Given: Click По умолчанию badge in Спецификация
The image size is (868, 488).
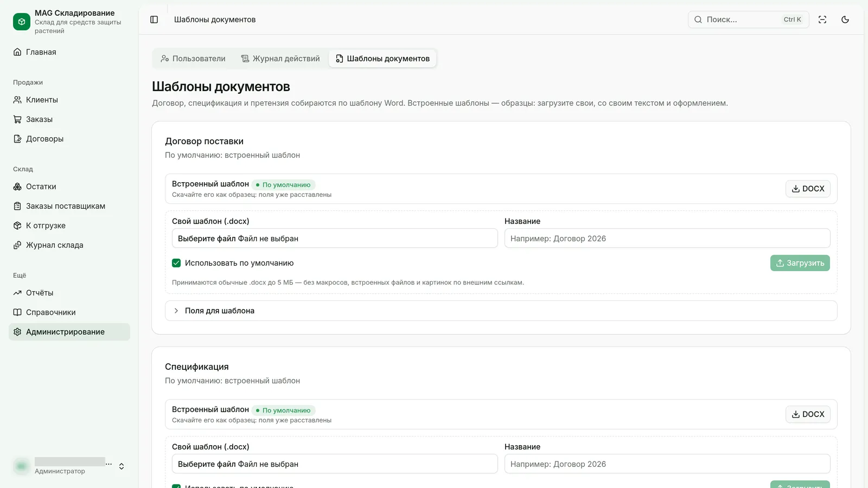Looking at the screenshot, I should click(x=283, y=410).
